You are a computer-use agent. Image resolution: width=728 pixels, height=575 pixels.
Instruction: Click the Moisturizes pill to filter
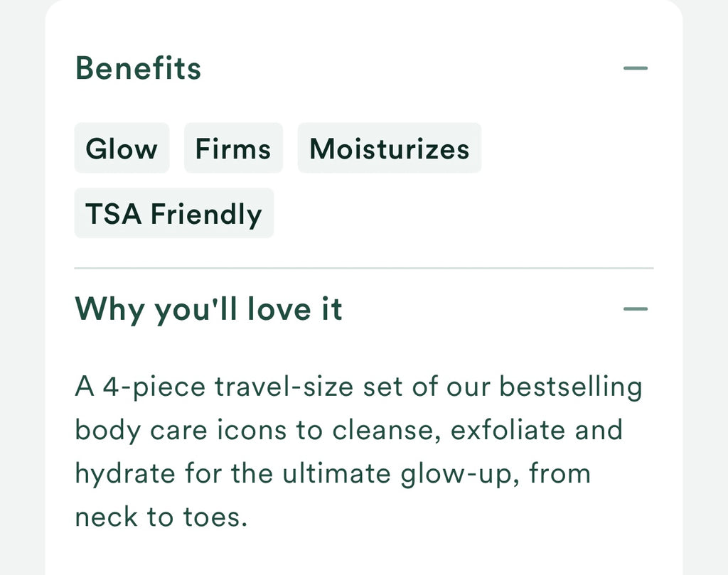(389, 148)
